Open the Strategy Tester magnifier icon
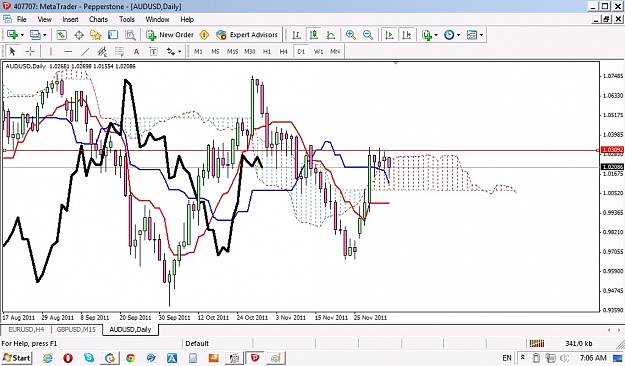625x366 pixels. [130, 35]
